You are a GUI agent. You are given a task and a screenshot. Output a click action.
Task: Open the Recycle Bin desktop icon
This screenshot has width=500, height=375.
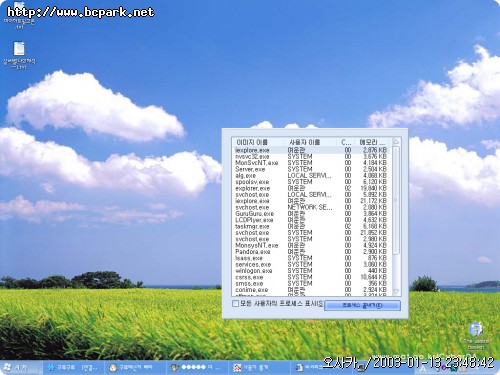pyautogui.click(x=476, y=335)
